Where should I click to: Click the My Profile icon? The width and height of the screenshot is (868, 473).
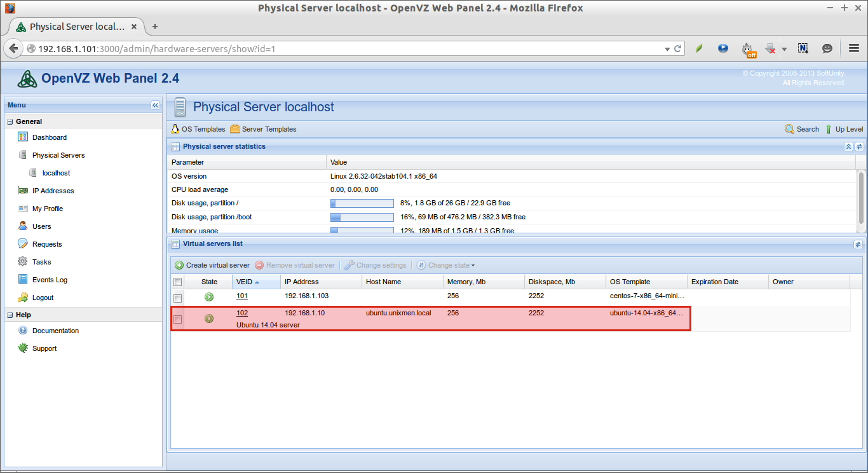[x=23, y=209]
